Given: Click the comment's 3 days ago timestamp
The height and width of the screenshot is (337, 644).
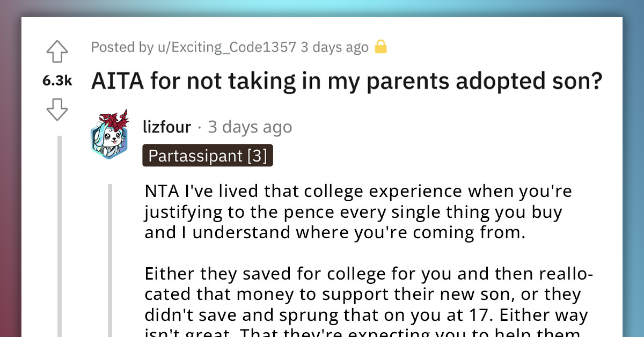Looking at the screenshot, I should pos(250,127).
